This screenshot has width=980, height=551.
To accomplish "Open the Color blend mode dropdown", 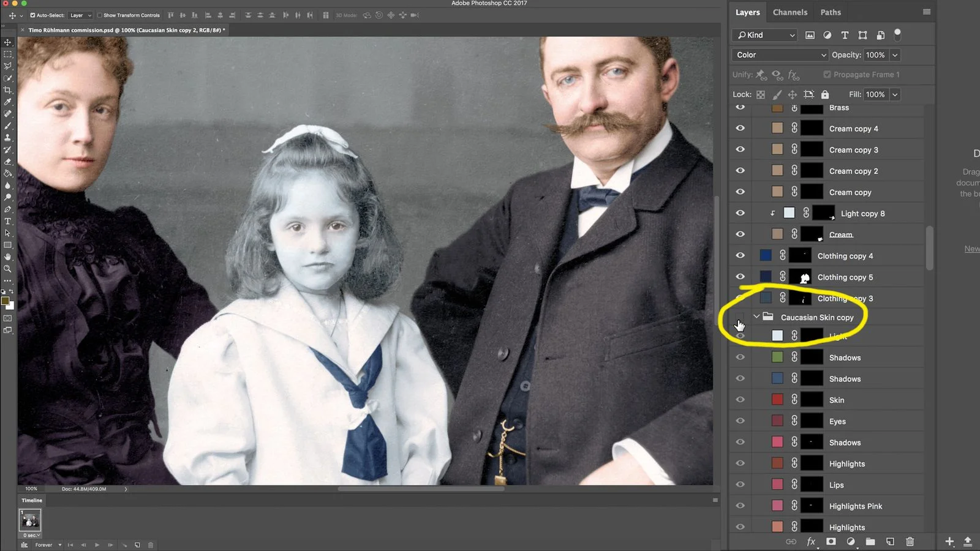I will tap(780, 55).
